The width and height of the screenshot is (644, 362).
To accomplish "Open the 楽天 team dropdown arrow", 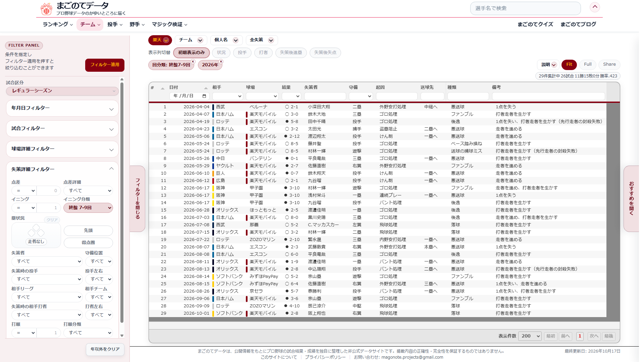I will [166, 40].
